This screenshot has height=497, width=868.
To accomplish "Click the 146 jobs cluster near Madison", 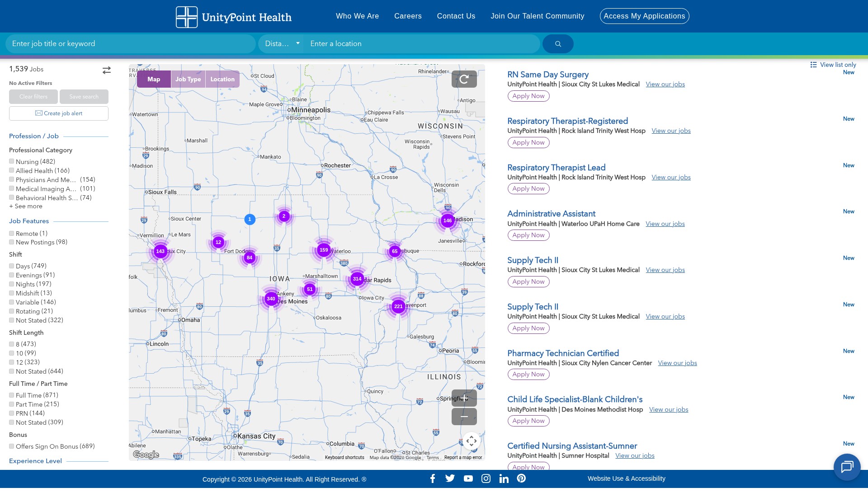I will tap(448, 221).
